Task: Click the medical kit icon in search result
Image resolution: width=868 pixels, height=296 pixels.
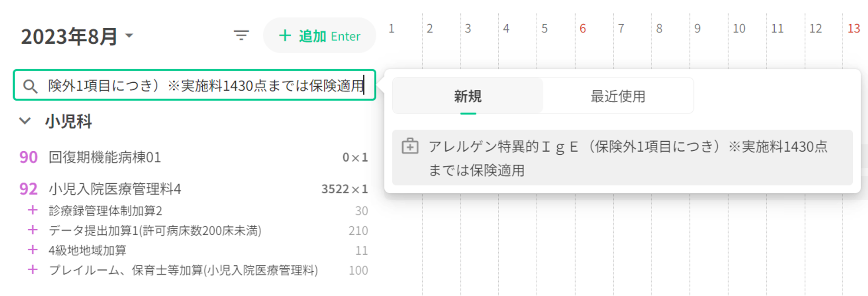Action: [x=410, y=146]
